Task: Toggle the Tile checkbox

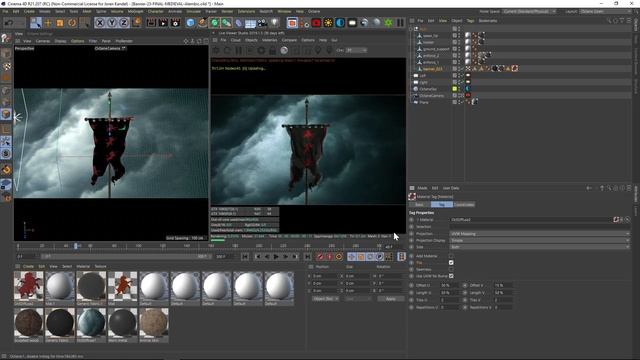Action: point(451,262)
